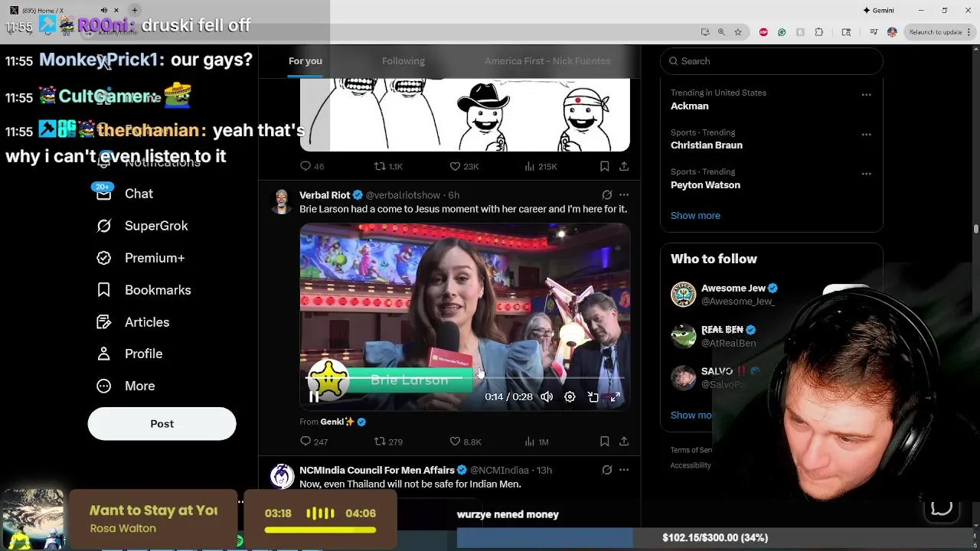This screenshot has width=980, height=551.
Task: Open Genki source account link
Action: [x=337, y=422]
